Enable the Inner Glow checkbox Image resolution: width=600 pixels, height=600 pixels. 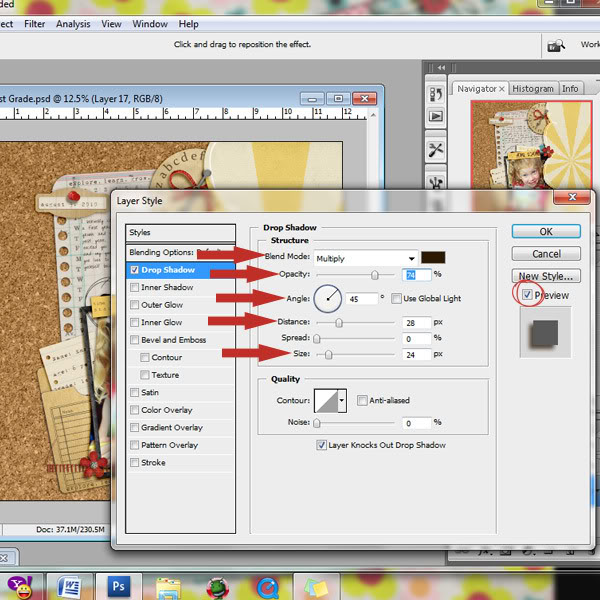tap(134, 323)
